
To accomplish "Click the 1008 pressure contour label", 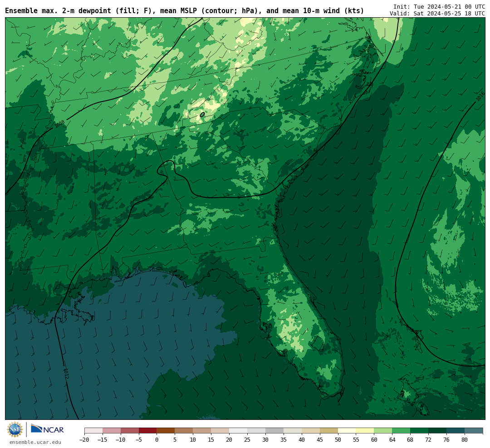I will [x=59, y=124].
